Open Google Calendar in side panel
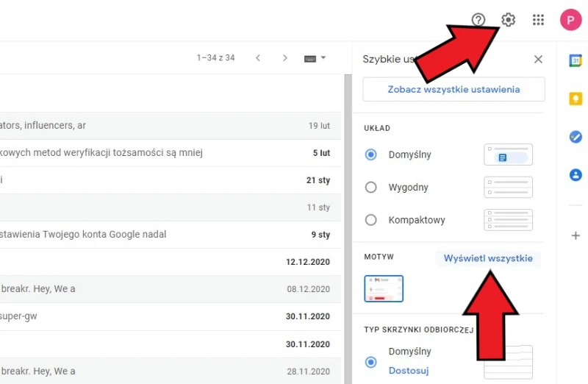The height and width of the screenshot is (384, 588). click(x=576, y=61)
